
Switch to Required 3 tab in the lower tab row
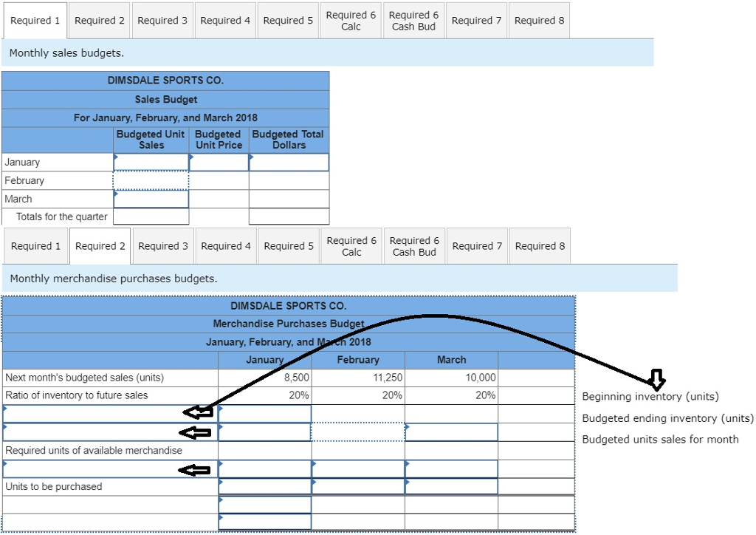pos(163,246)
